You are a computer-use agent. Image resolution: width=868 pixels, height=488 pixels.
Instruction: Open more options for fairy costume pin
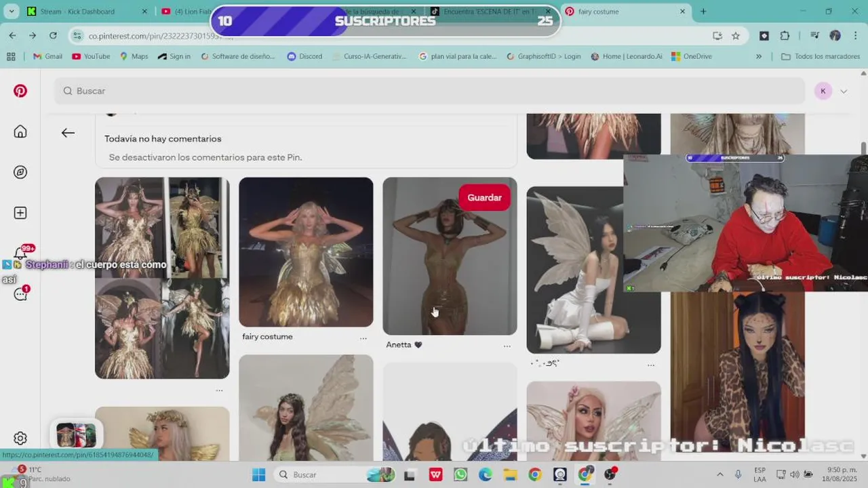tap(363, 338)
